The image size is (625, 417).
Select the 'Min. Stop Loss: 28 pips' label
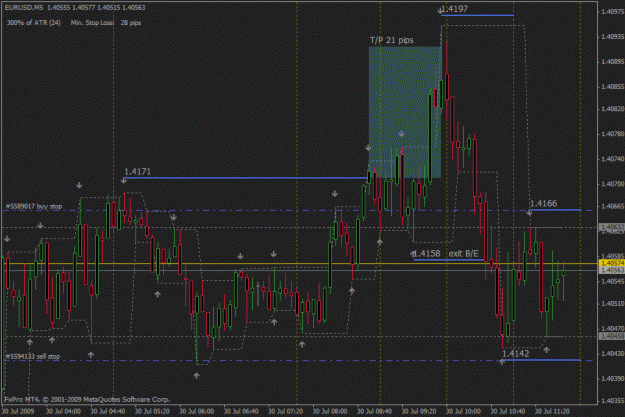pos(106,23)
